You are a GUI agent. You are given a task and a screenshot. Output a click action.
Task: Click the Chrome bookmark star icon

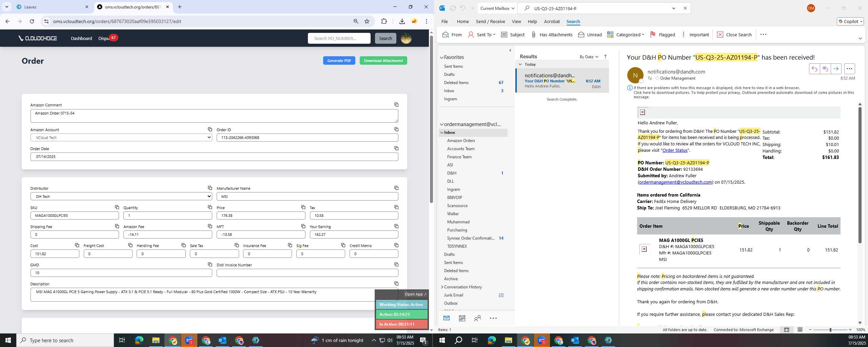(367, 21)
